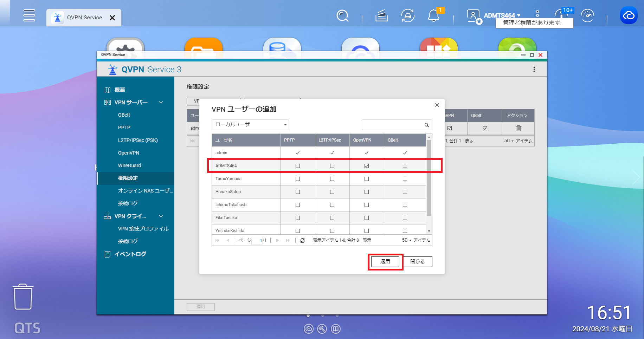The image size is (644, 339).
Task: Click the 閉じる button
Action: tap(418, 261)
